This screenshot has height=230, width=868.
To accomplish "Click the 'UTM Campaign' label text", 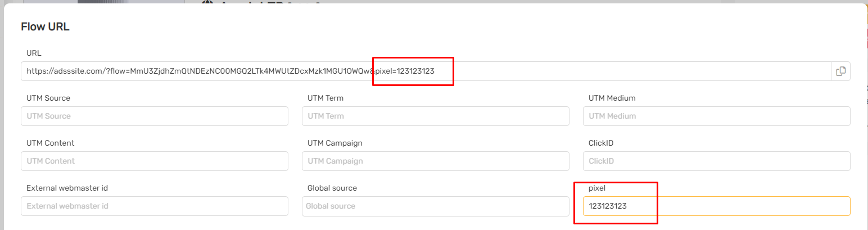I will coord(334,143).
